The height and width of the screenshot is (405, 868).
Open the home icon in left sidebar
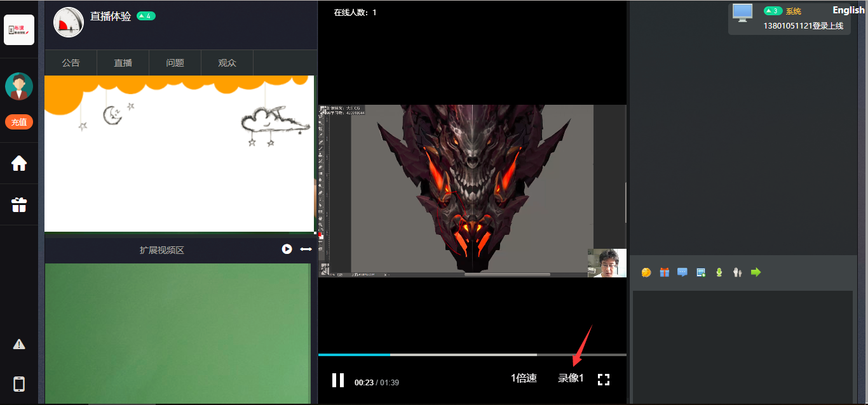tap(19, 163)
